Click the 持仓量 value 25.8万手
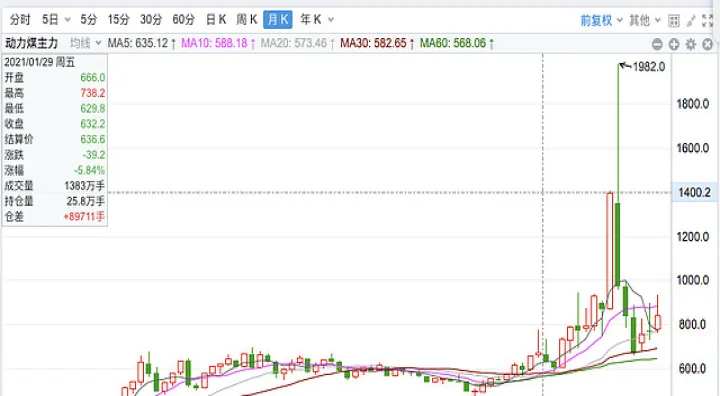This screenshot has height=396, width=720. point(85,201)
